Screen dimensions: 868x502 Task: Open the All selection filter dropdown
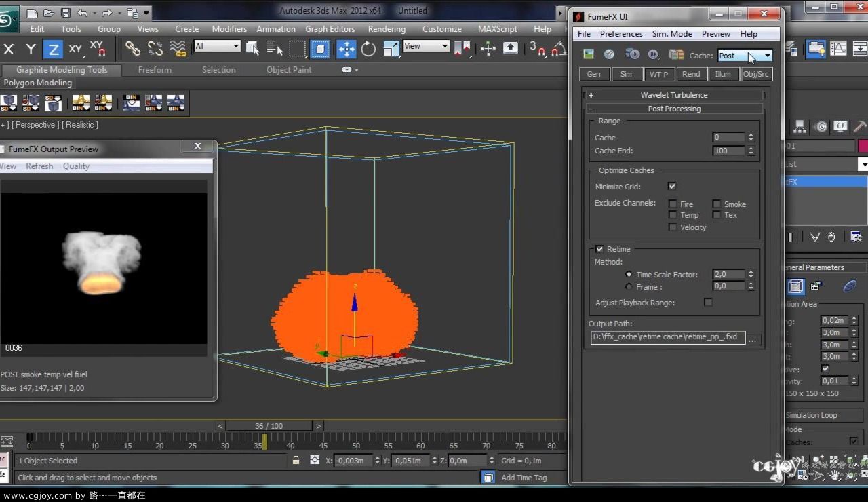click(x=217, y=46)
